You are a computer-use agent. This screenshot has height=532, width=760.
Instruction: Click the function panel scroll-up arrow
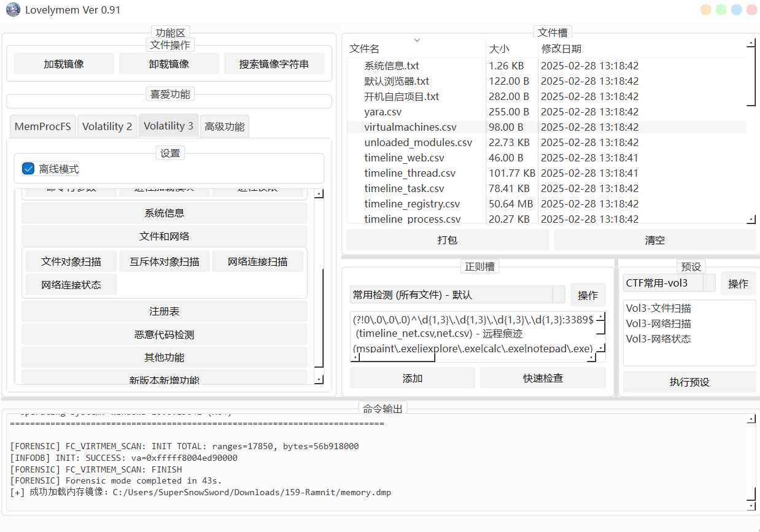(319, 194)
